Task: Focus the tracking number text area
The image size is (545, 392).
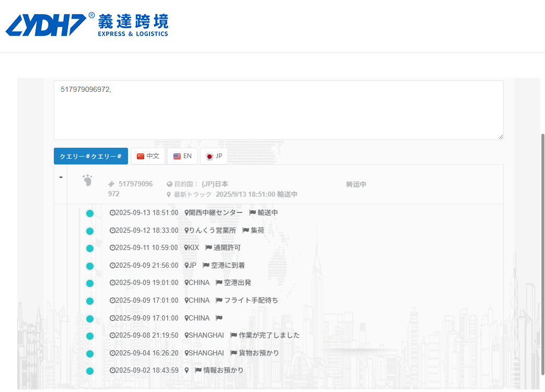Action: pos(279,110)
